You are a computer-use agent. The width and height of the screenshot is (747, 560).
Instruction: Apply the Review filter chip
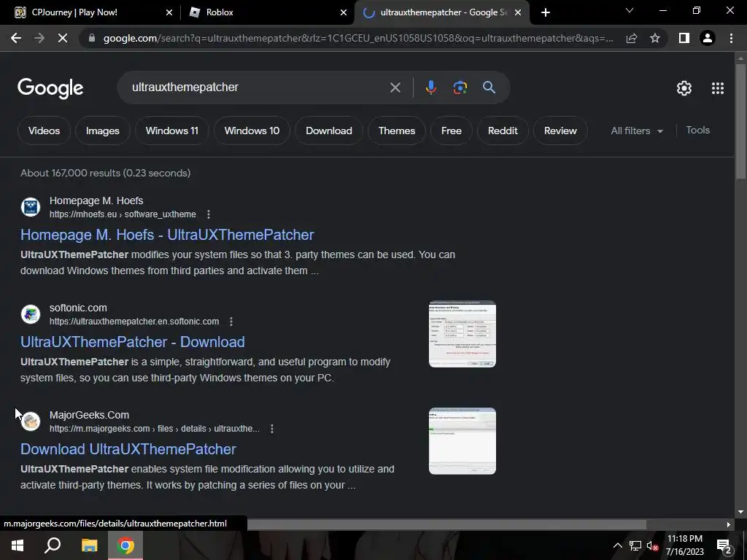tap(560, 131)
